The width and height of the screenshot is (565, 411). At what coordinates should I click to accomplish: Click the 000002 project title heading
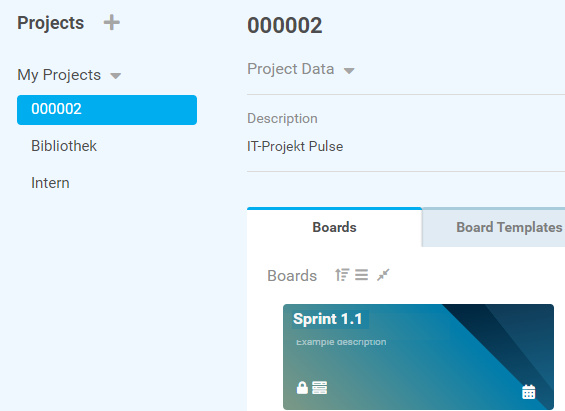285,26
